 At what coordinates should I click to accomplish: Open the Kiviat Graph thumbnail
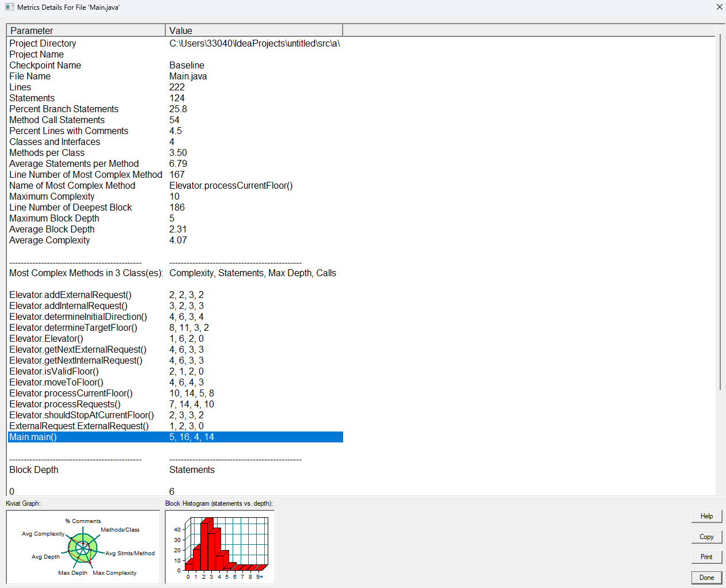[83, 547]
